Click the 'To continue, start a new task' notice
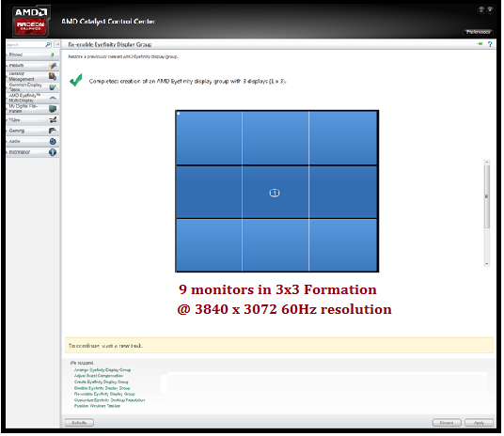The image size is (504, 436). [x=105, y=347]
